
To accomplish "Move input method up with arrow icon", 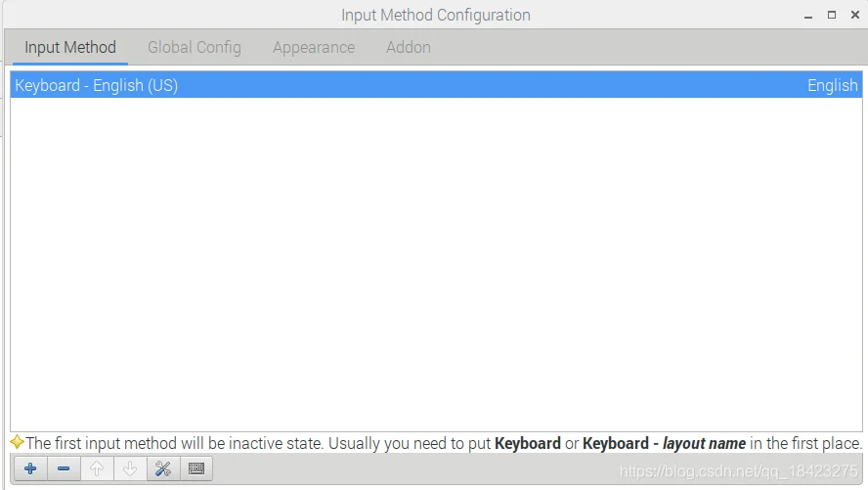I will tap(97, 468).
